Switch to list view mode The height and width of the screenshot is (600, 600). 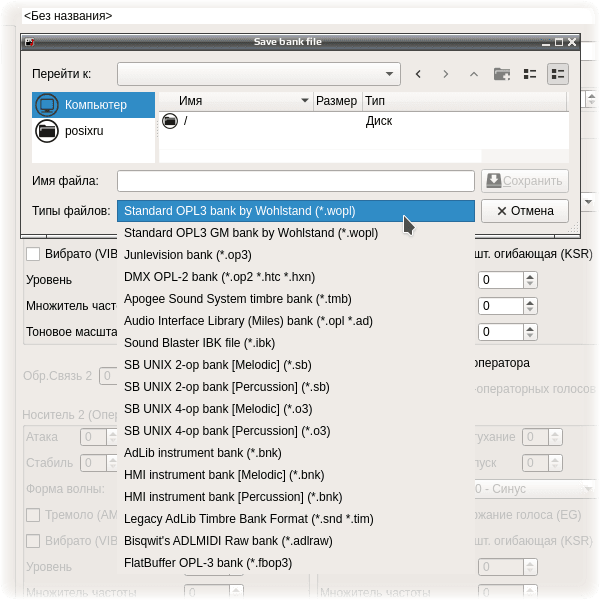530,73
